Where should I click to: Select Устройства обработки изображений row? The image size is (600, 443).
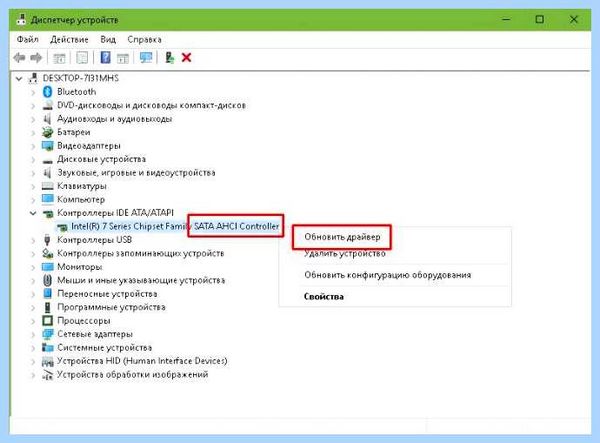pyautogui.click(x=132, y=375)
